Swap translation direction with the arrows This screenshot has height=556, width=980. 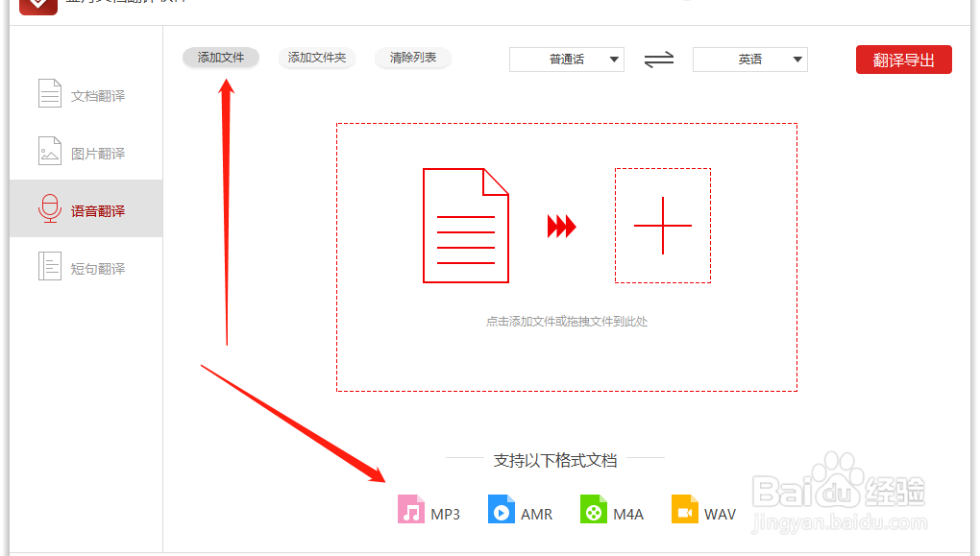coord(657,60)
